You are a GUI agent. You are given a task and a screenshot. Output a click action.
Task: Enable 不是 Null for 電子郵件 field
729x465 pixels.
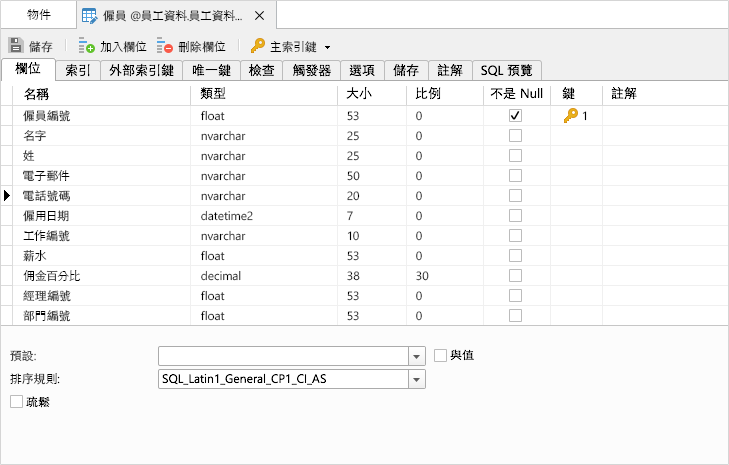coord(515,176)
